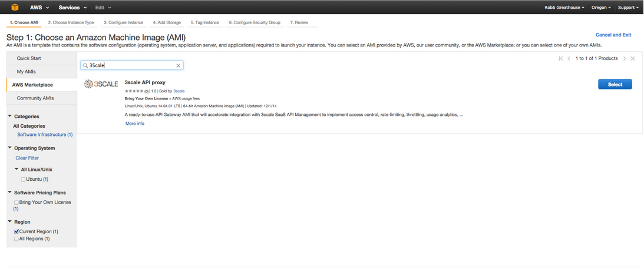Go to next page of products arrow
This screenshot has height=272, width=644.
[x=625, y=58]
